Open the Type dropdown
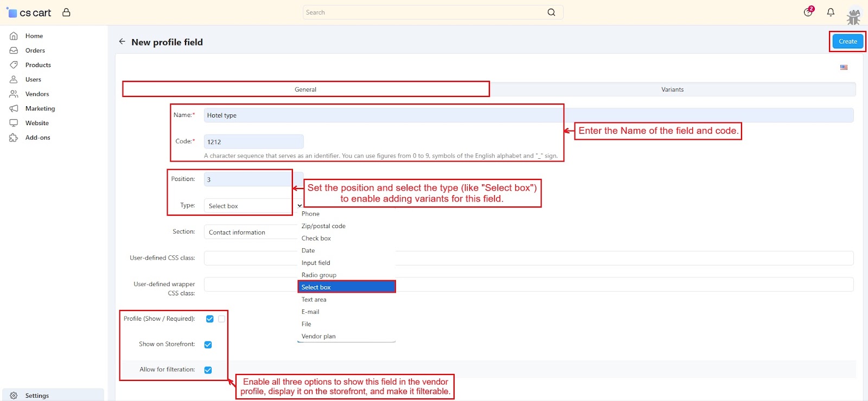Image resolution: width=868 pixels, height=401 pixels. tap(252, 206)
